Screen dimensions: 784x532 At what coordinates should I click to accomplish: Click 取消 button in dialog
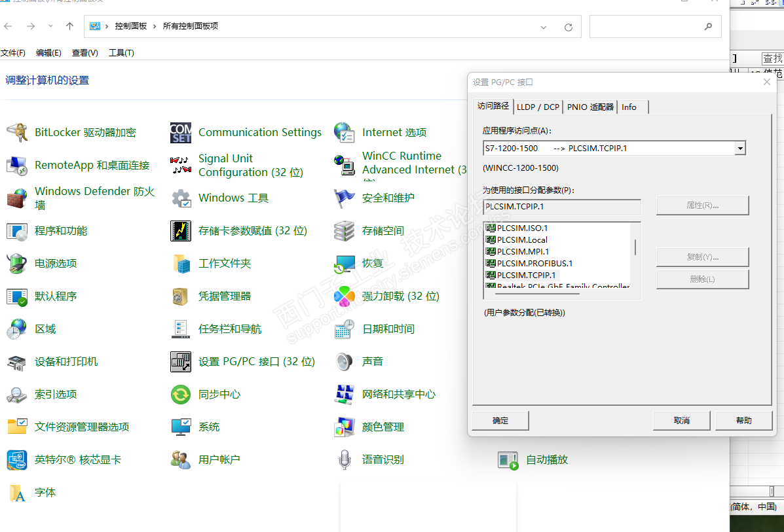[682, 421]
